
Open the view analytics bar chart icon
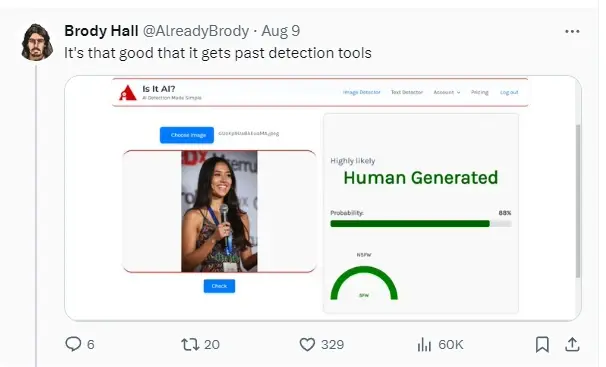click(424, 344)
